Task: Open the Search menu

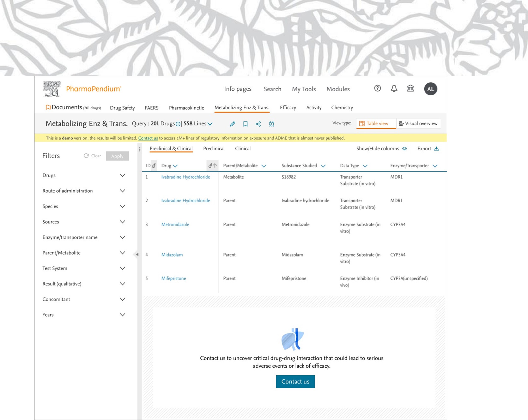Action: coord(272,89)
